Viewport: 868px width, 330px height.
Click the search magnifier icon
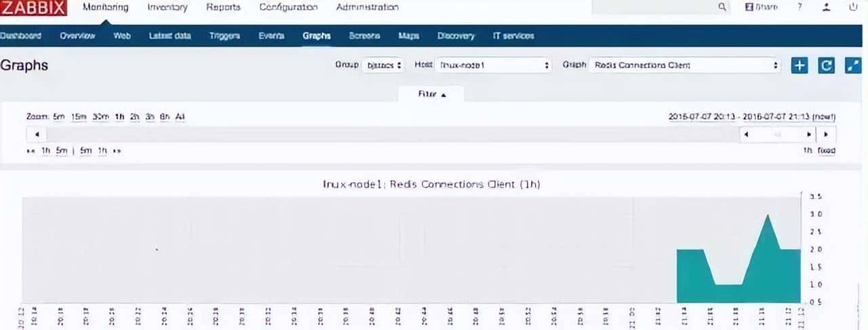[722, 7]
